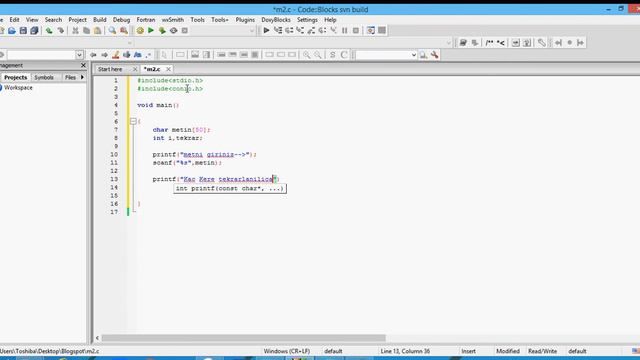Click the Debugging windows icon
The height and width of the screenshot is (360, 640).
click(x=371, y=31)
